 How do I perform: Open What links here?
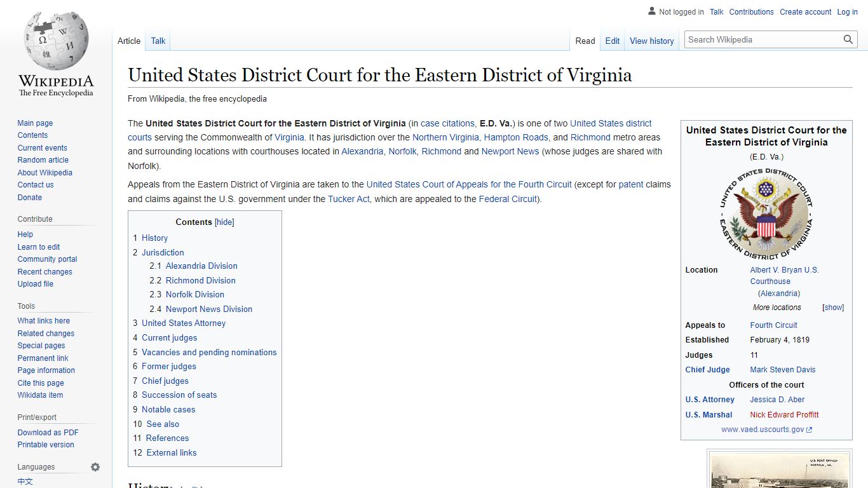click(44, 321)
